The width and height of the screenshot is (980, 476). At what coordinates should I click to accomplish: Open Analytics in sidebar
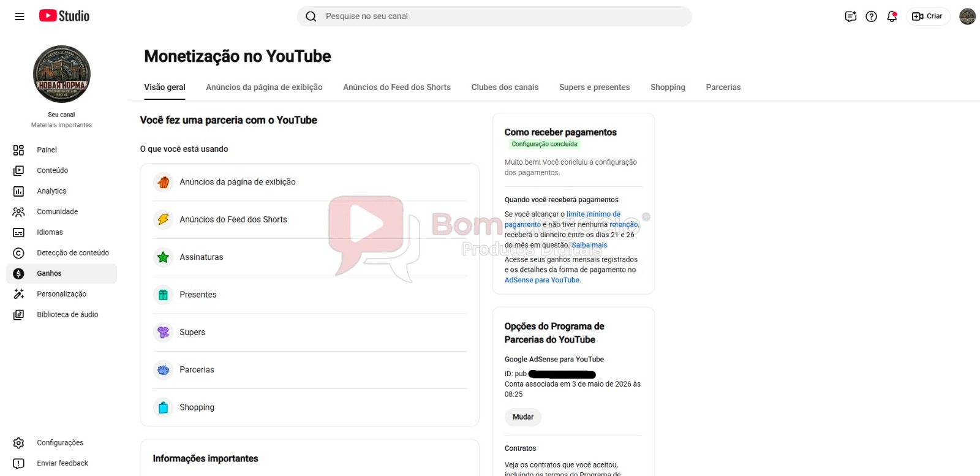pyautogui.click(x=51, y=191)
